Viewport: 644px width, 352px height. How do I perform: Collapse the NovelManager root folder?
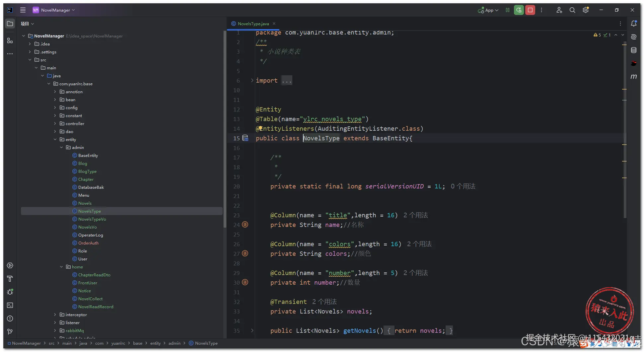(24, 36)
